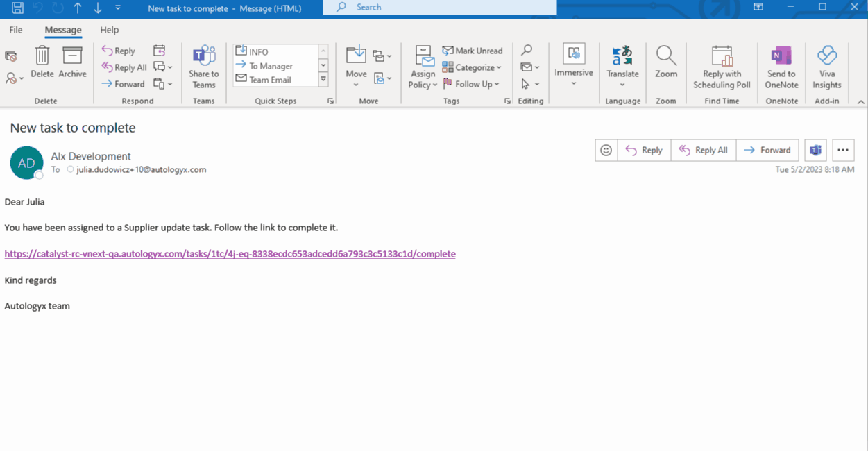Click the subject line New task to complete
The image size is (868, 451).
73,128
